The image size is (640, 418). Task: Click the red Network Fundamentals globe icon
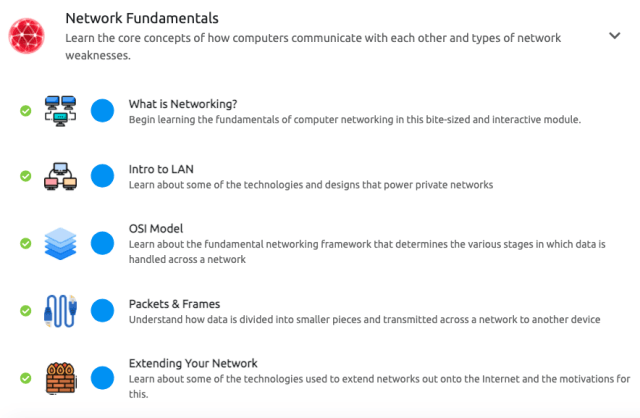(x=27, y=36)
